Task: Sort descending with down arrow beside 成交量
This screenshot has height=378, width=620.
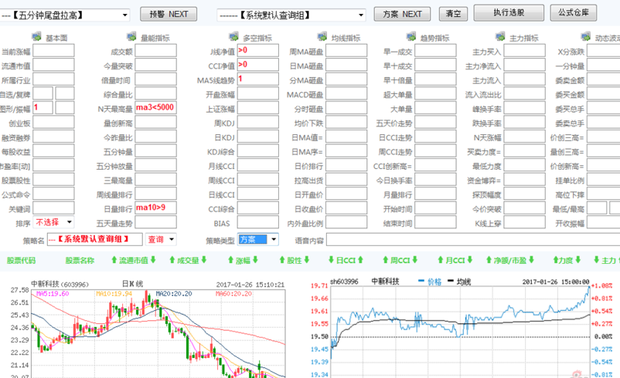Action: (x=204, y=260)
